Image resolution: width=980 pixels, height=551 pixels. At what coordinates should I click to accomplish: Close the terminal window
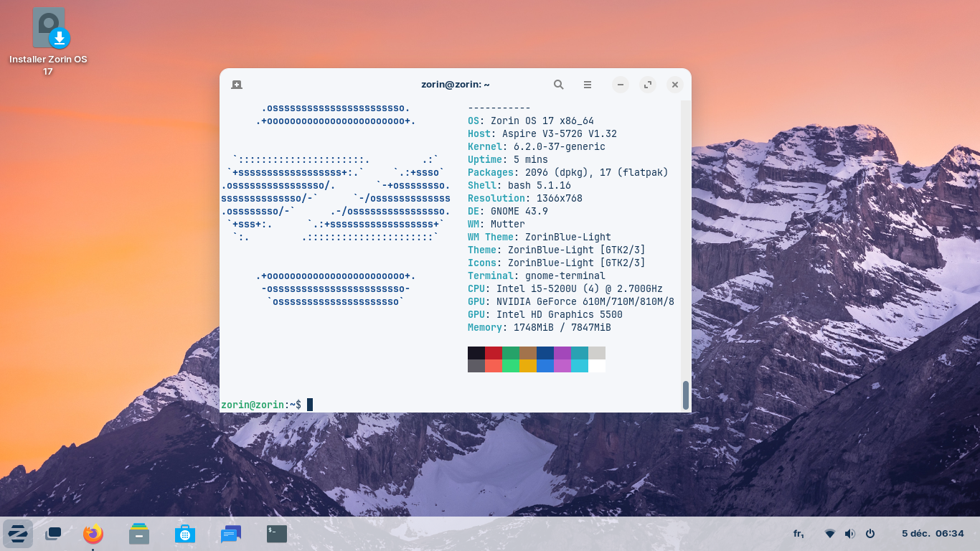pos(674,85)
